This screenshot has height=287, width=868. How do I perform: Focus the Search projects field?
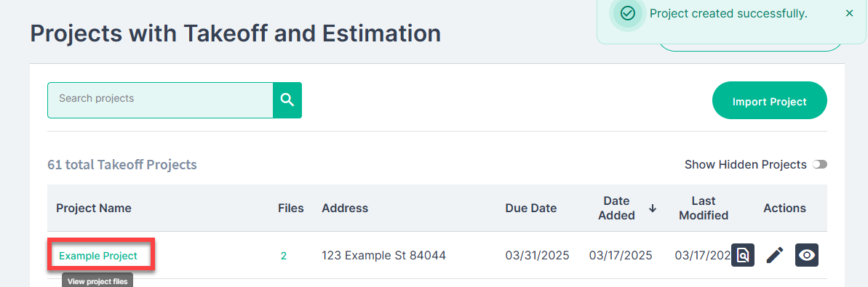161,100
